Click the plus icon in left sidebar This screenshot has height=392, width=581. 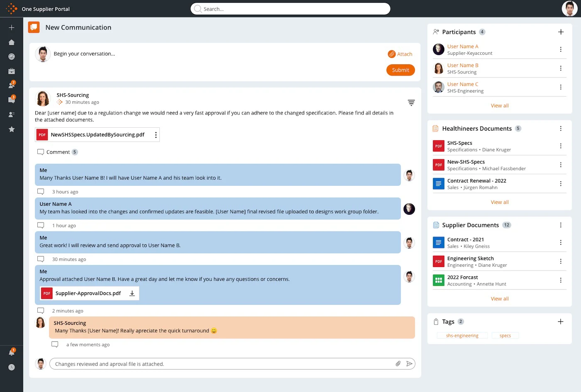[12, 27]
